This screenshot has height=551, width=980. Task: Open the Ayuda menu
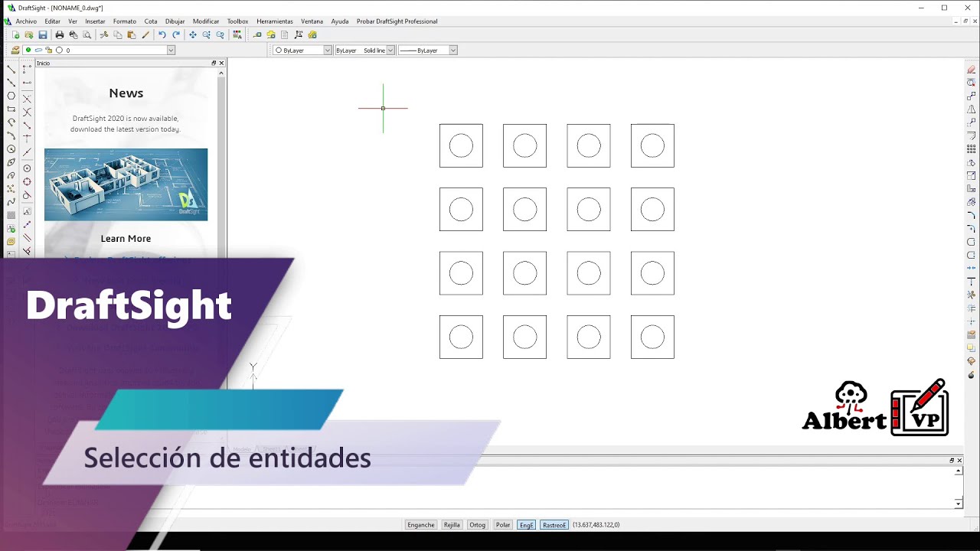tap(340, 21)
